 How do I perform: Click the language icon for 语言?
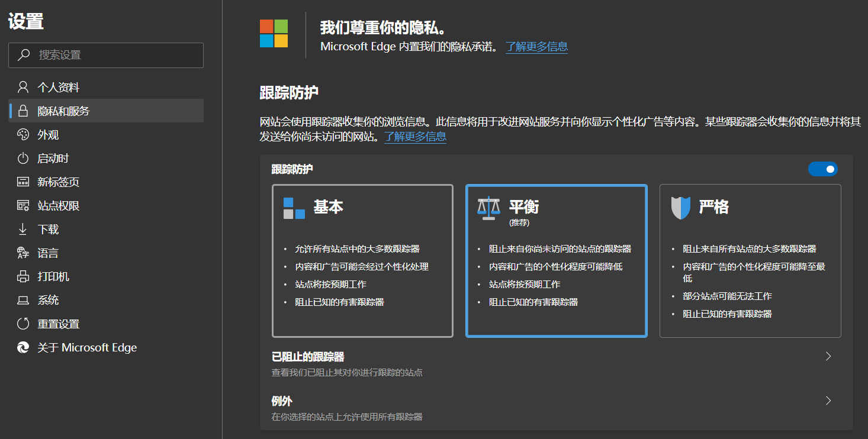[x=23, y=253]
